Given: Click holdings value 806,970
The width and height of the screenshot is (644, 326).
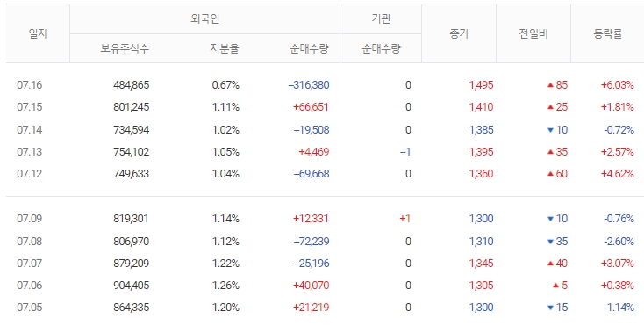Looking at the screenshot, I should 132,242.
